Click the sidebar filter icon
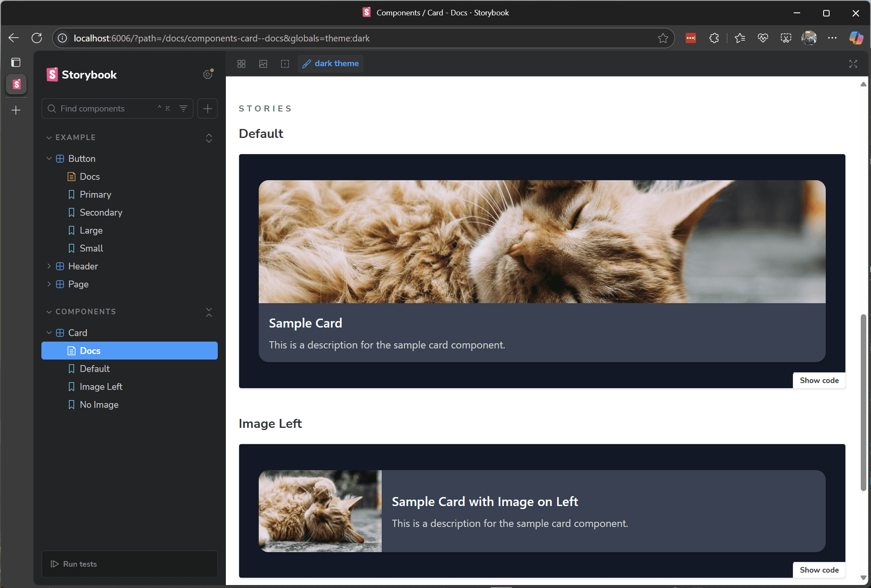The image size is (871, 588). (183, 108)
